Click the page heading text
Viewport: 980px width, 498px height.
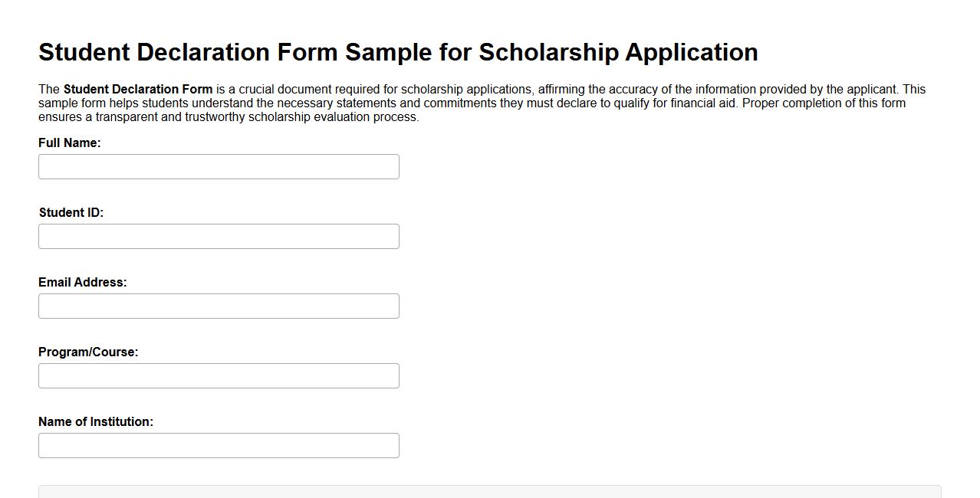[398, 52]
